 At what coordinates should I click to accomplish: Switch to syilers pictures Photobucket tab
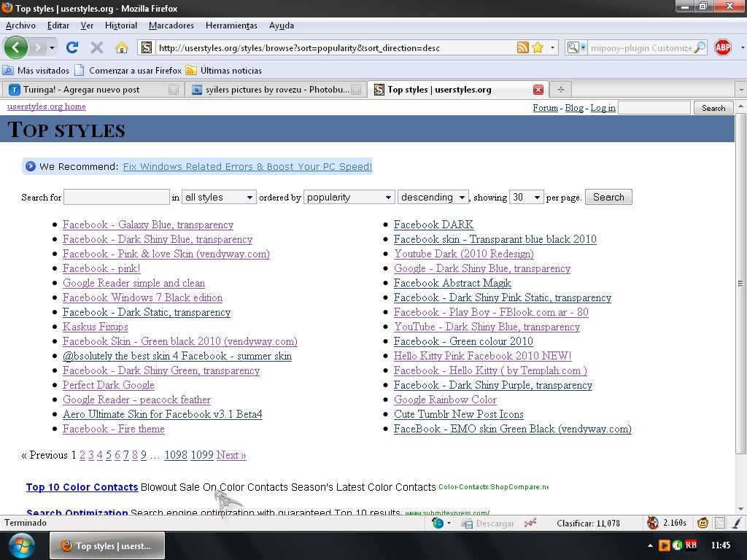274,90
